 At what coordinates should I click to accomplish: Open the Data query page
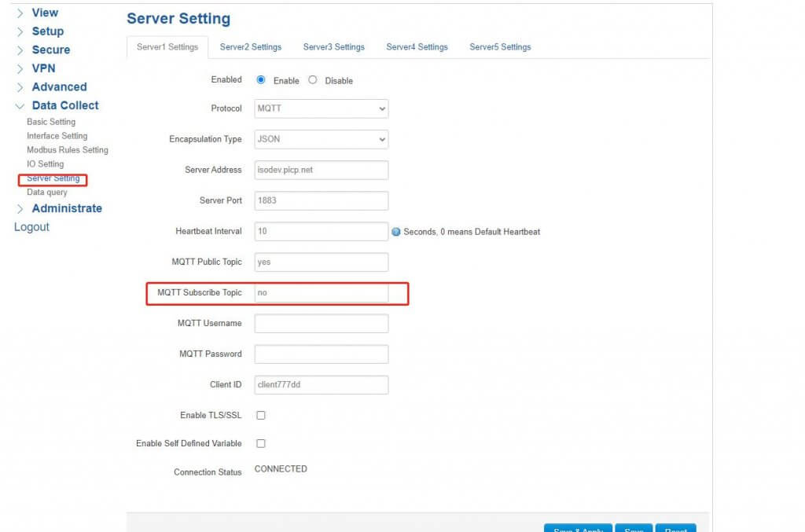[x=47, y=192]
